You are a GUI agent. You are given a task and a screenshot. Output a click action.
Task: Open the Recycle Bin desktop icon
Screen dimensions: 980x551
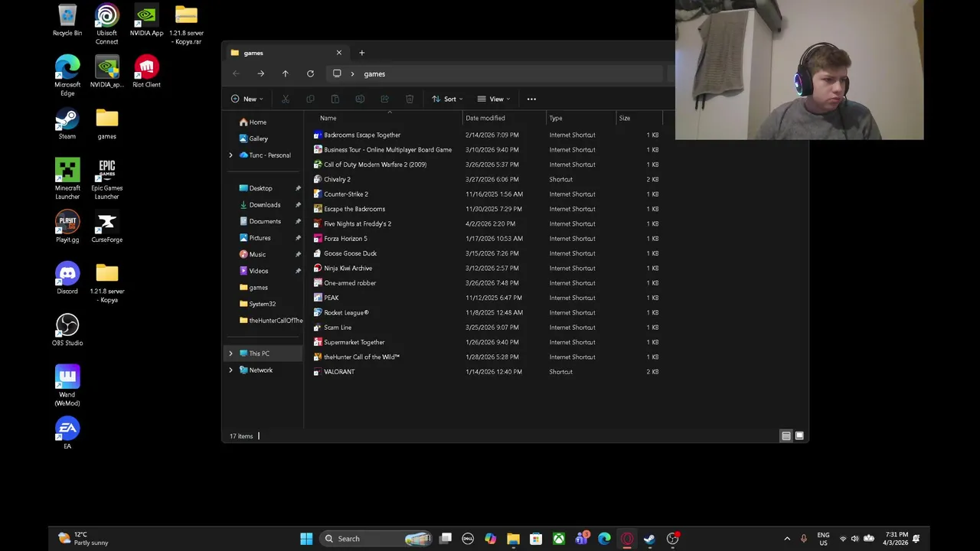(x=67, y=21)
